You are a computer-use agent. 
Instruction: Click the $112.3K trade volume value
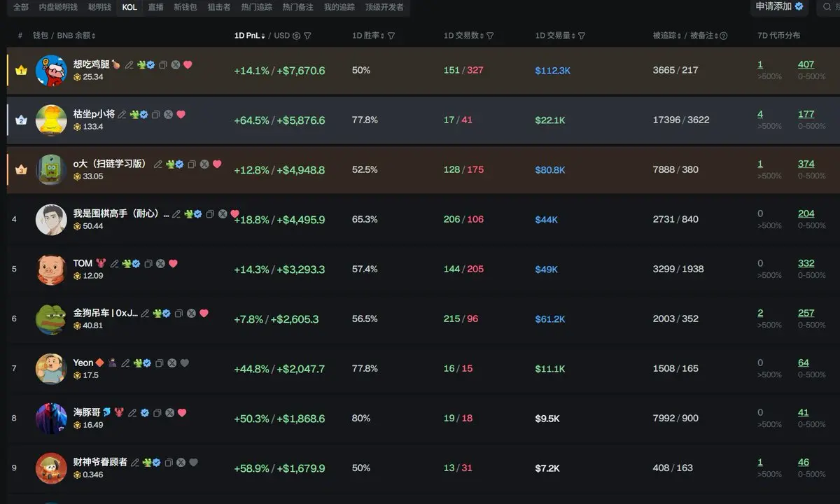pyautogui.click(x=553, y=70)
